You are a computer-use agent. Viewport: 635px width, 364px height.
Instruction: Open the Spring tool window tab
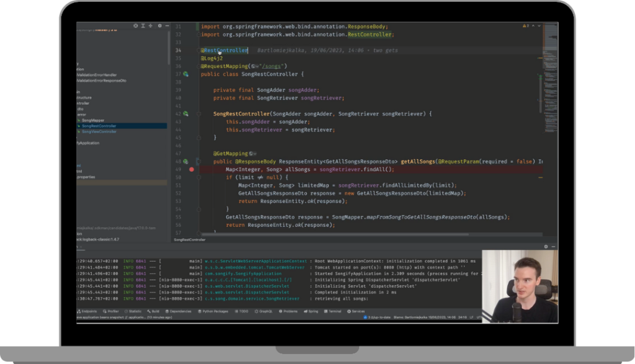(311, 311)
